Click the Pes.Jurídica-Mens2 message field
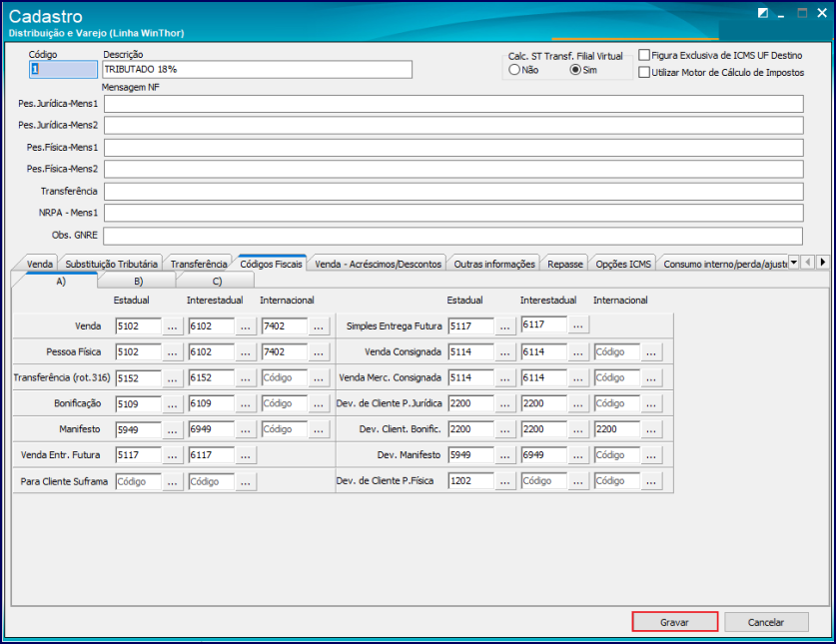 pyautogui.click(x=453, y=125)
